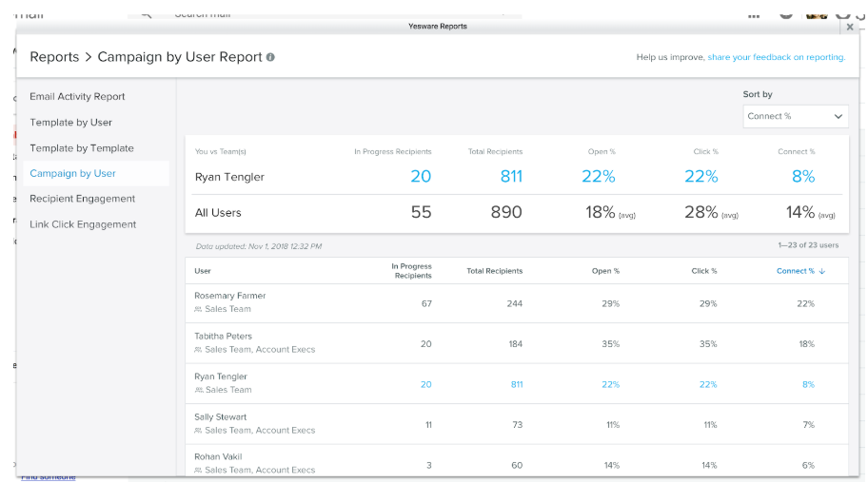Viewport: 868px width, 483px height.
Task: Sort table by User column header
Action: pyautogui.click(x=203, y=271)
